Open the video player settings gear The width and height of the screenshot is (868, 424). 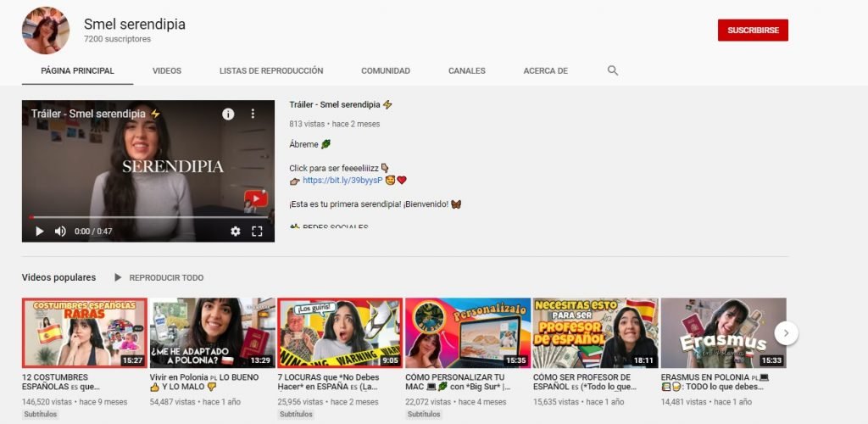(x=236, y=231)
